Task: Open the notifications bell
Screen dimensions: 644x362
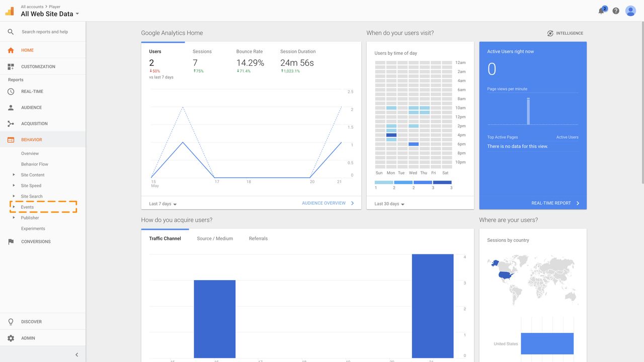Action: pos(601,10)
